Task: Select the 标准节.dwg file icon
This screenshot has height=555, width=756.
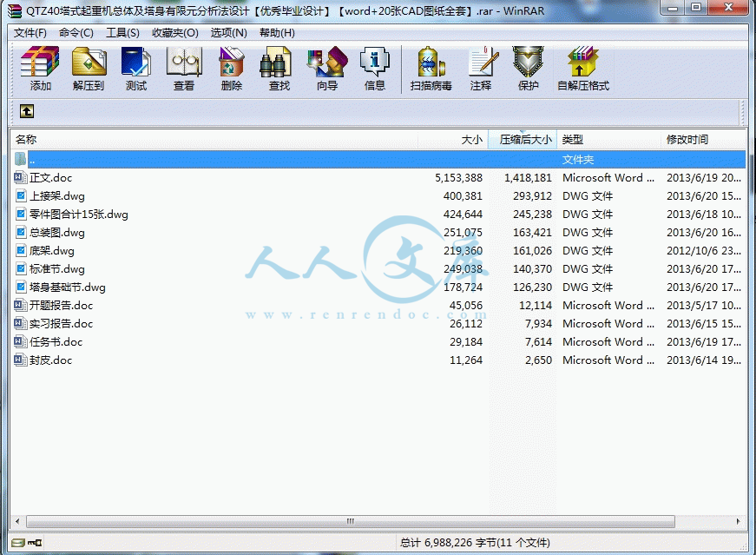Action: pos(21,268)
